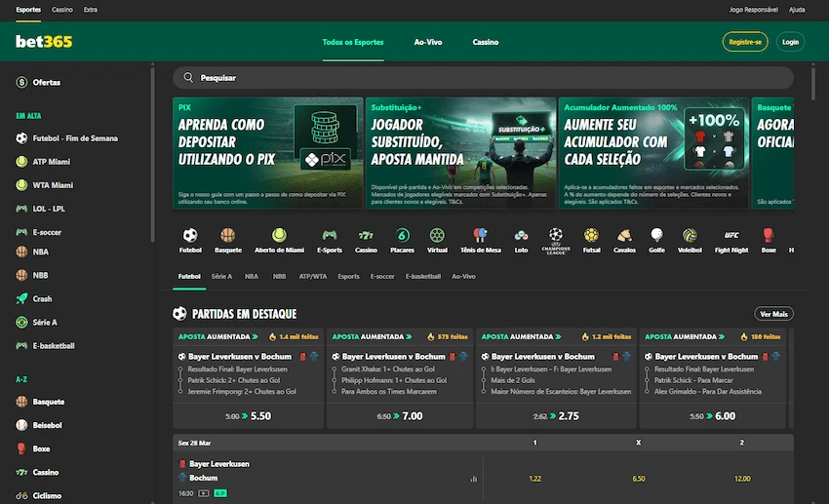Click the Registre-se button
This screenshot has height=504, width=829.
pos(745,42)
